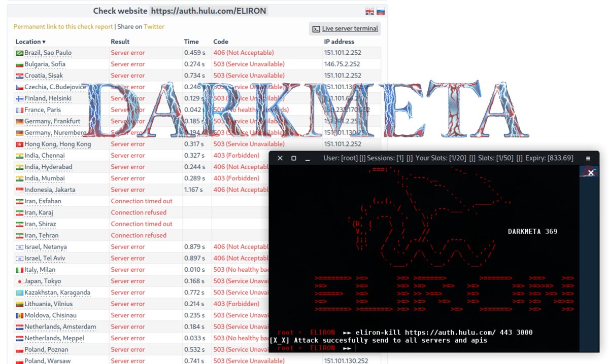Screen dimensions: 609x364
Task: Click the Time column header
Action: (191, 42)
